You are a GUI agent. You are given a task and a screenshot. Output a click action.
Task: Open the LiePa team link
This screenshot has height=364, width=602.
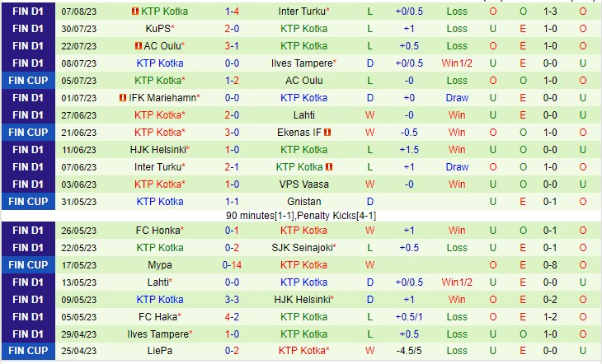[160, 352]
